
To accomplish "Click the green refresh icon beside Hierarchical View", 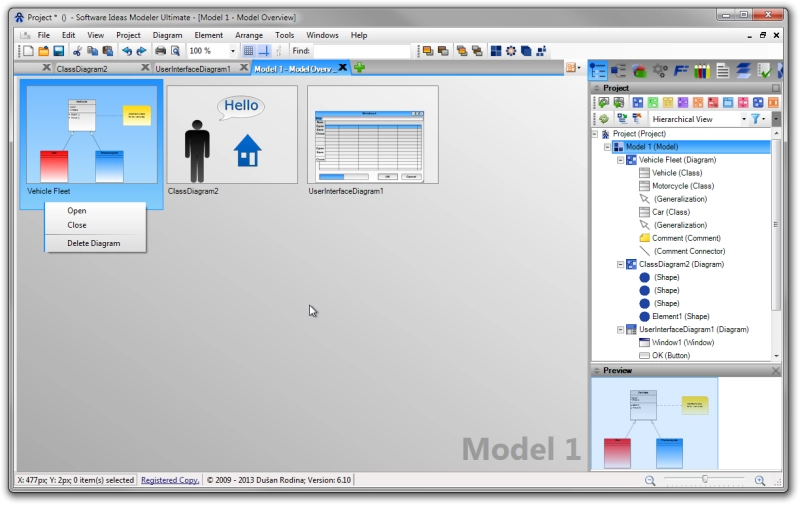I will tap(604, 119).
